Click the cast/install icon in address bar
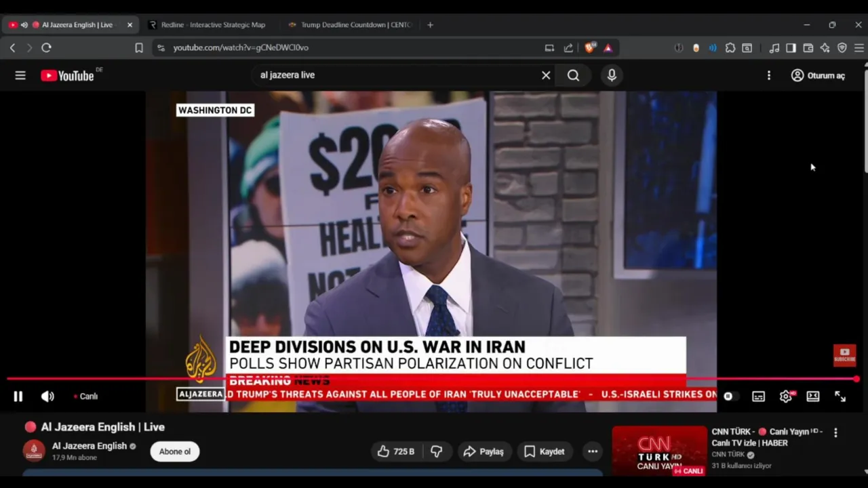The image size is (868, 488). [x=549, y=47]
